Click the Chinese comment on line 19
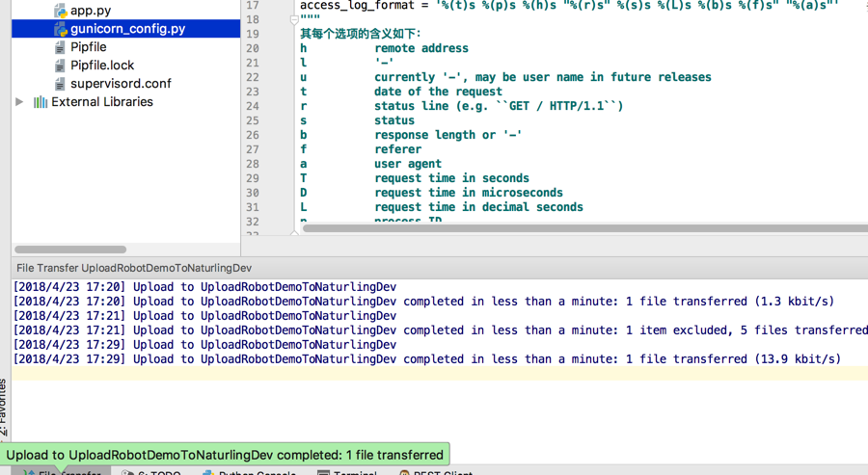Screen dimensions: 868x475 coord(361,34)
